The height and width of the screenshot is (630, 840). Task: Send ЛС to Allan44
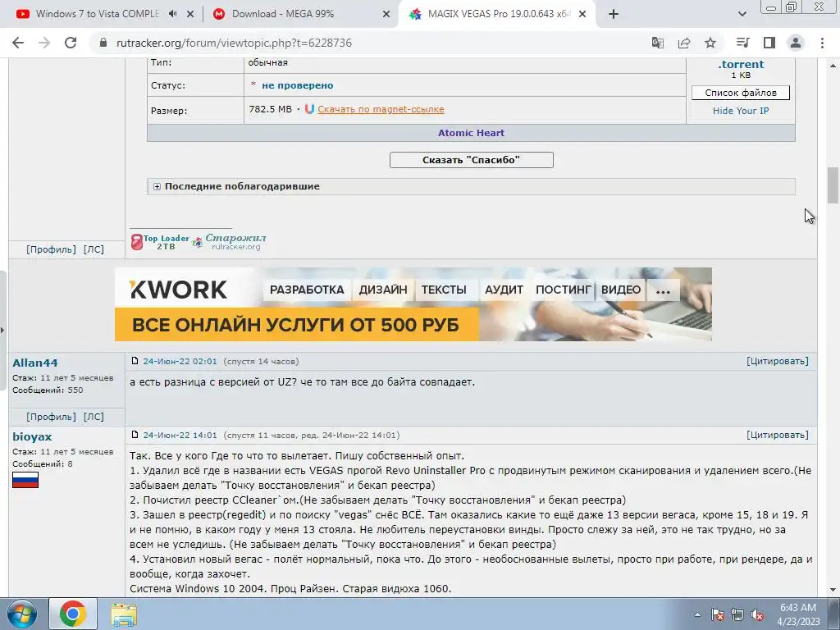94,417
